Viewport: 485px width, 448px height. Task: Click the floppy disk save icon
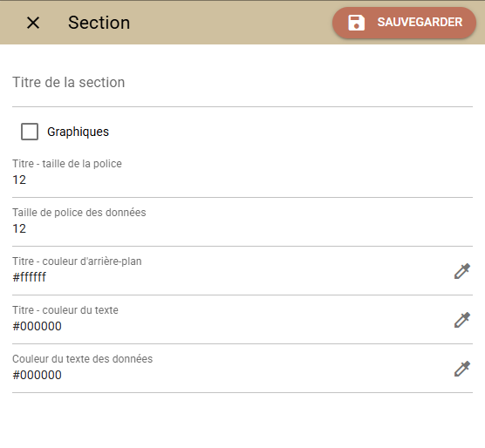[356, 23]
